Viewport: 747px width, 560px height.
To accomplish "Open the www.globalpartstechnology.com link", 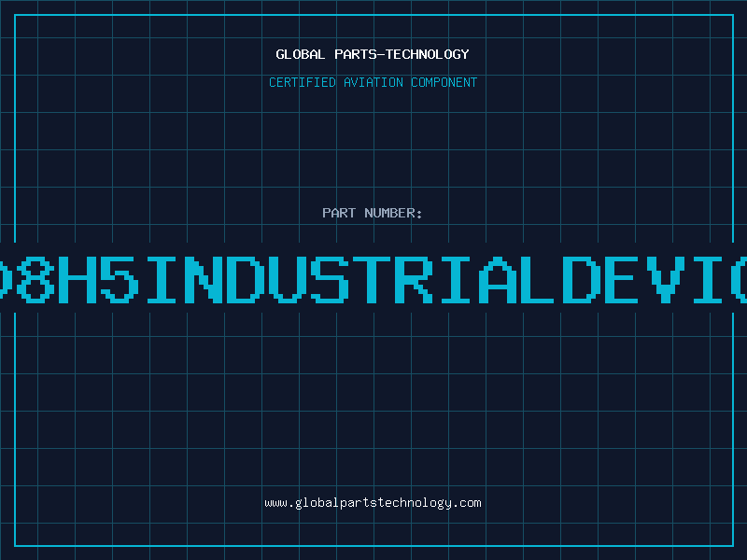I will pos(373,503).
